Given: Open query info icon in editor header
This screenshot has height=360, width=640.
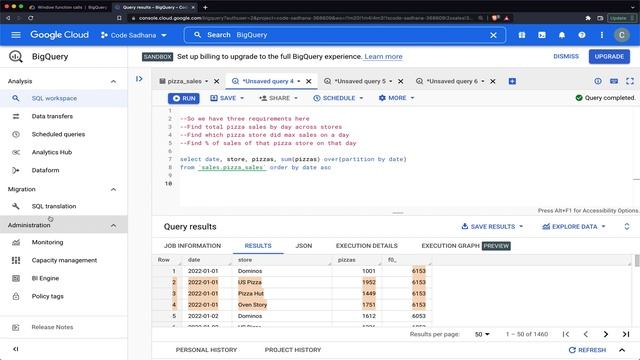Looking at the screenshot, I should (x=598, y=81).
